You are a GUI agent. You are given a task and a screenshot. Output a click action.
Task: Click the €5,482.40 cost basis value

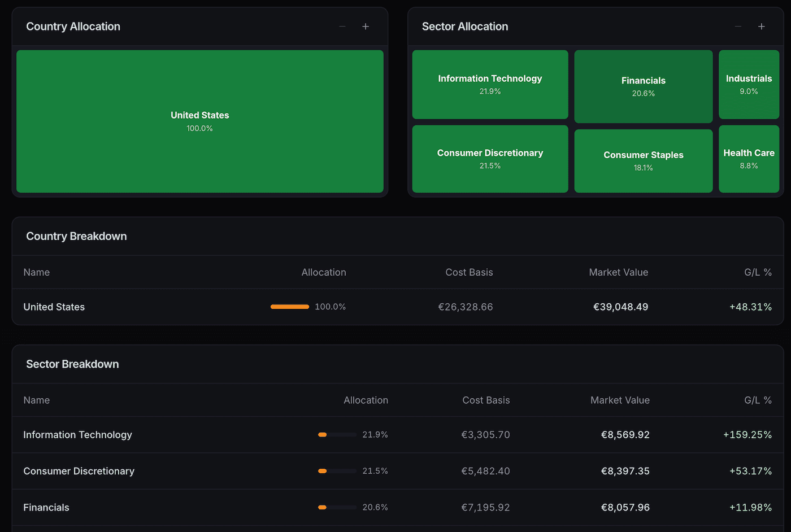[485, 471]
